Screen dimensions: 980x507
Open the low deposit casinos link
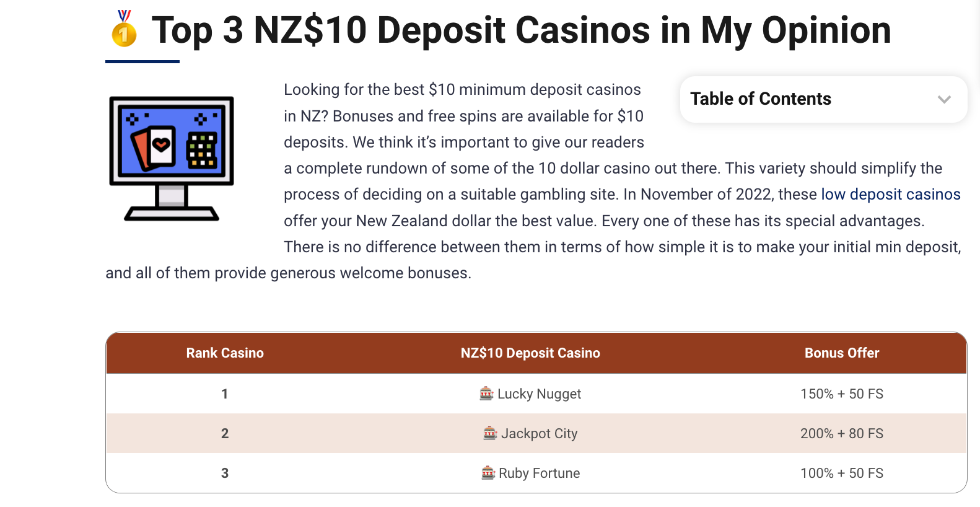[x=891, y=194]
